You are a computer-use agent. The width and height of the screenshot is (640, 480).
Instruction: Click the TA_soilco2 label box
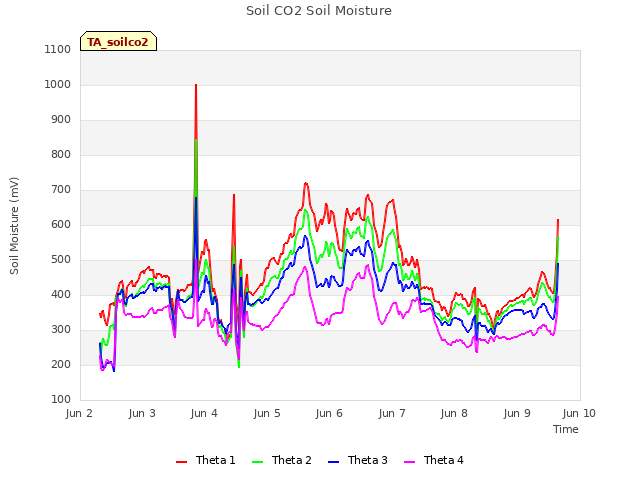pos(118,41)
